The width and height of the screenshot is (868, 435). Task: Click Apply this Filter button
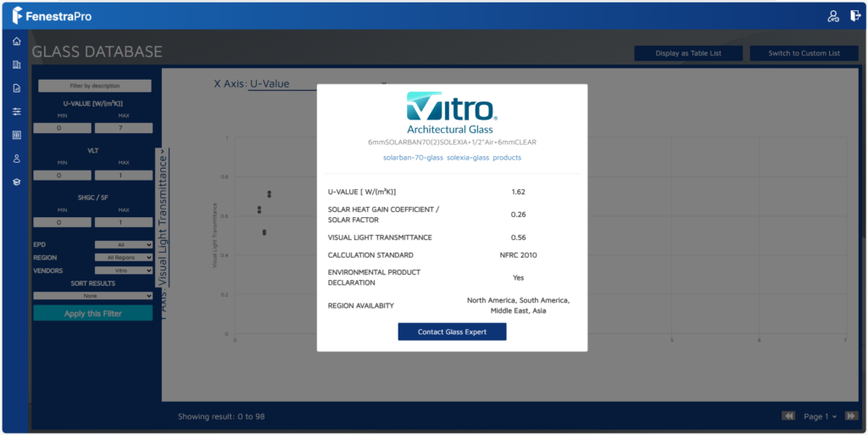93,313
